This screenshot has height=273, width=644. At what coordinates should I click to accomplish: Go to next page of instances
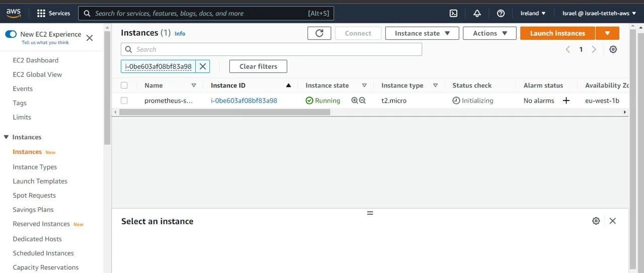(x=594, y=49)
